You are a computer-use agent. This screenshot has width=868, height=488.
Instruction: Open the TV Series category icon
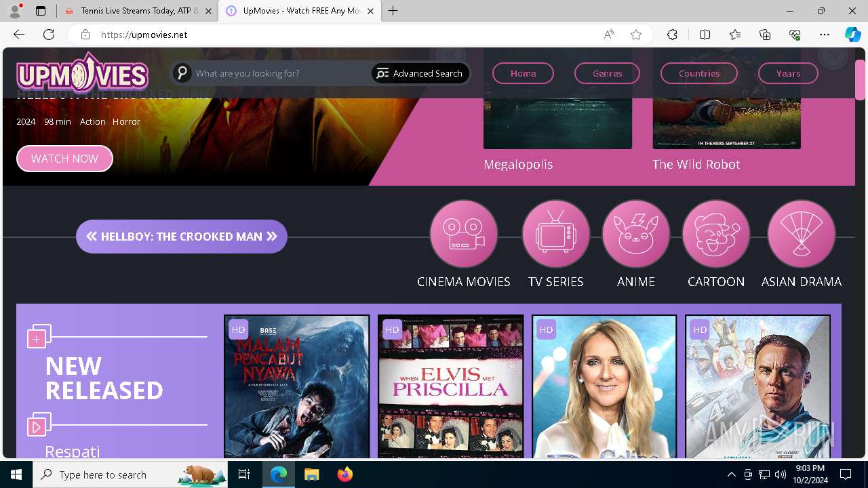pyautogui.click(x=556, y=234)
